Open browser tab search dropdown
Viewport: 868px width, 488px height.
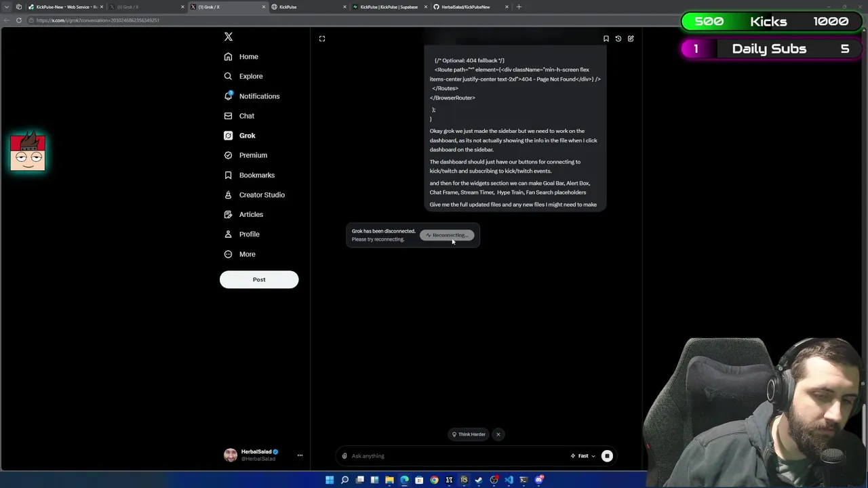[x=7, y=7]
